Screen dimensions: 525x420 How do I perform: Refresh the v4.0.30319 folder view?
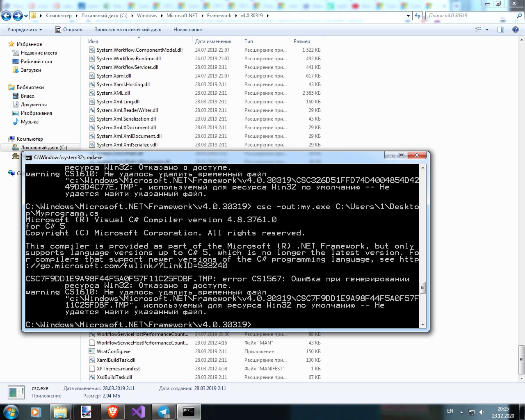pos(418,16)
